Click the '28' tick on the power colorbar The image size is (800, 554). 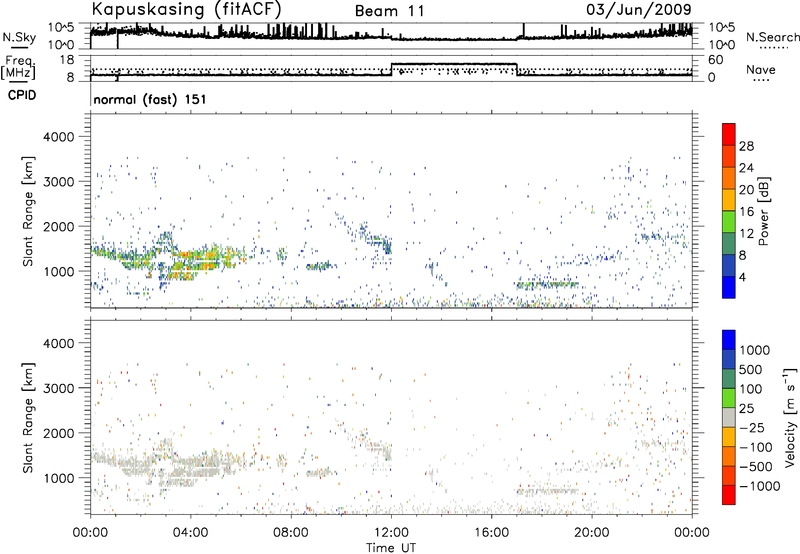click(746, 146)
